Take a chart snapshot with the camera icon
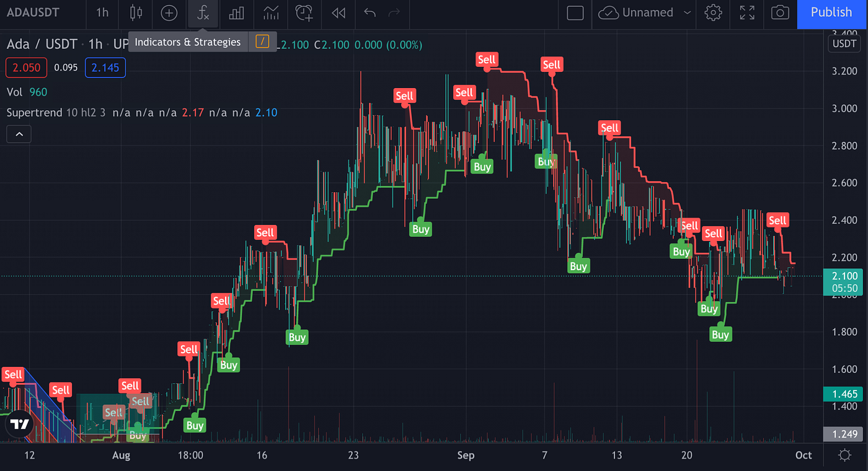Screen dimensions: 868x471 [x=779, y=13]
